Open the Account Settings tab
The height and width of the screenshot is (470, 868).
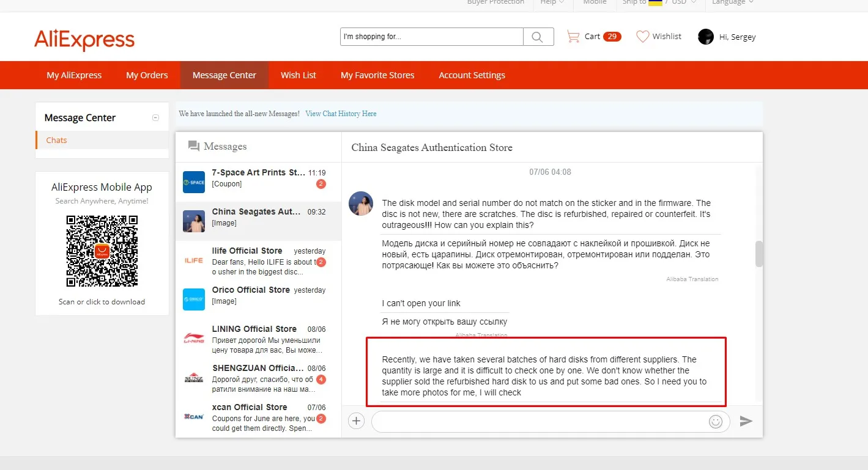click(x=472, y=75)
